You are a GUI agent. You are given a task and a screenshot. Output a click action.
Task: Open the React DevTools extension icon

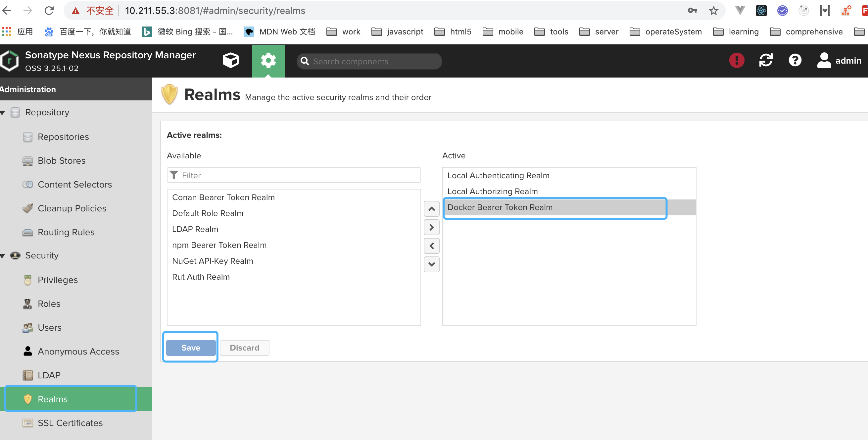[761, 11]
